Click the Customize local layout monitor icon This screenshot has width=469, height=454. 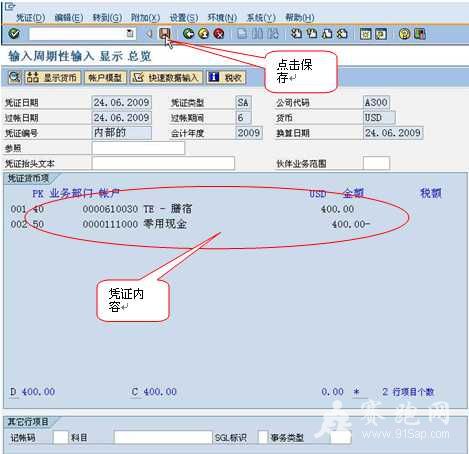pos(420,34)
